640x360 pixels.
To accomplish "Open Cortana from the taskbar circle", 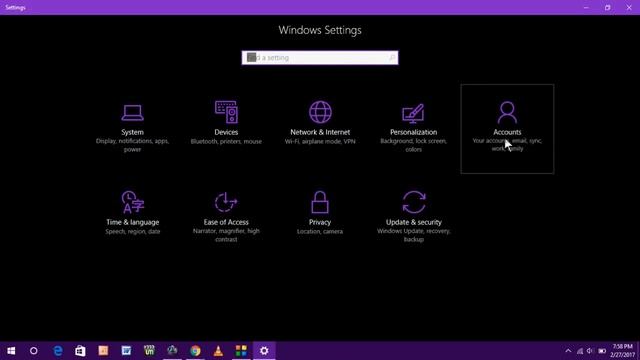I will (x=34, y=351).
